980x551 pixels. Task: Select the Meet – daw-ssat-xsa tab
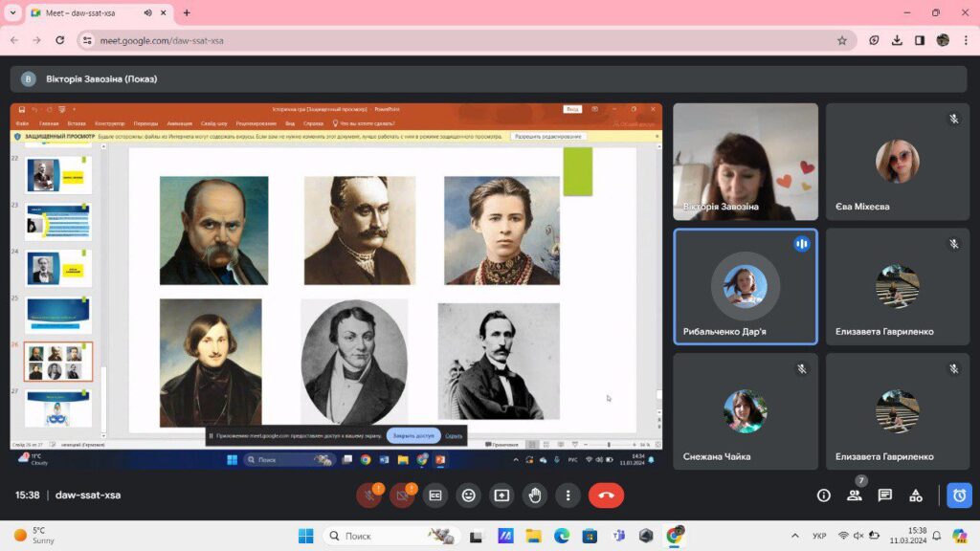(x=100, y=12)
